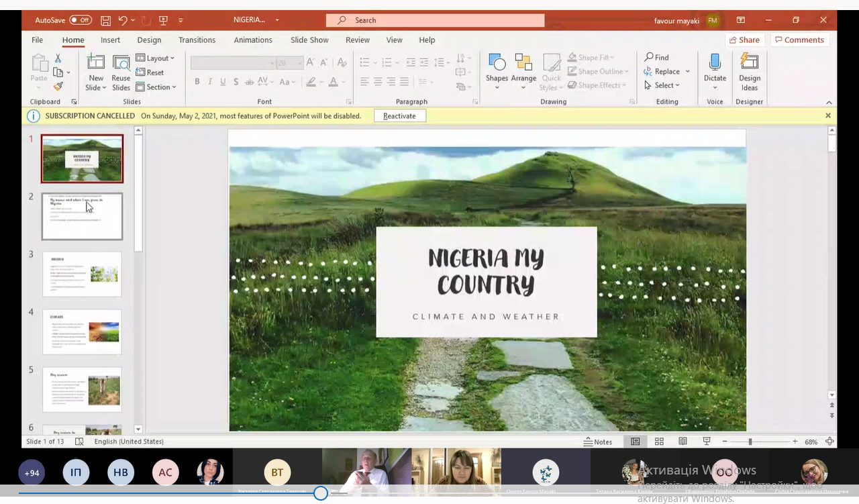The image size is (859, 504).
Task: Open the Transitions tab
Action: pyautogui.click(x=197, y=40)
